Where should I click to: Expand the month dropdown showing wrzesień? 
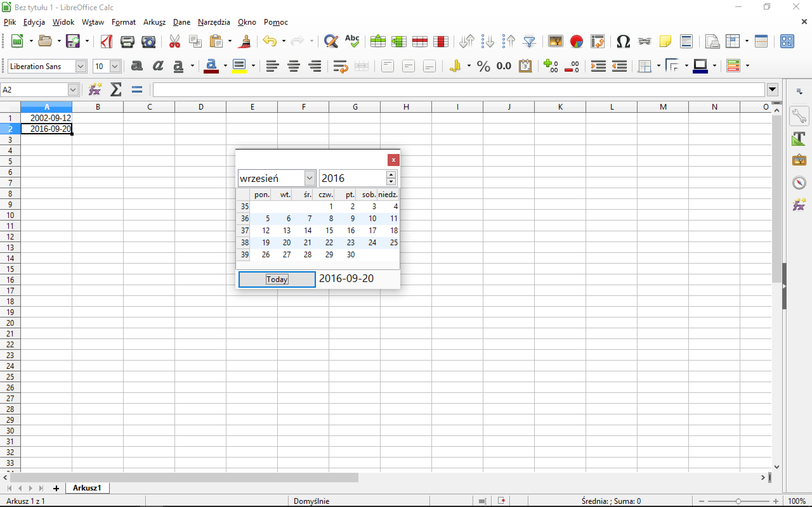[309, 178]
